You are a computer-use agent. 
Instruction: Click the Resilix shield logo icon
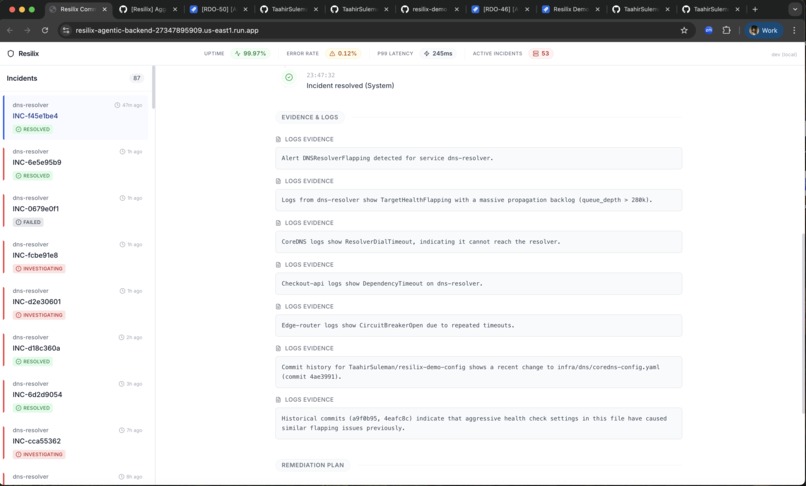[11, 53]
